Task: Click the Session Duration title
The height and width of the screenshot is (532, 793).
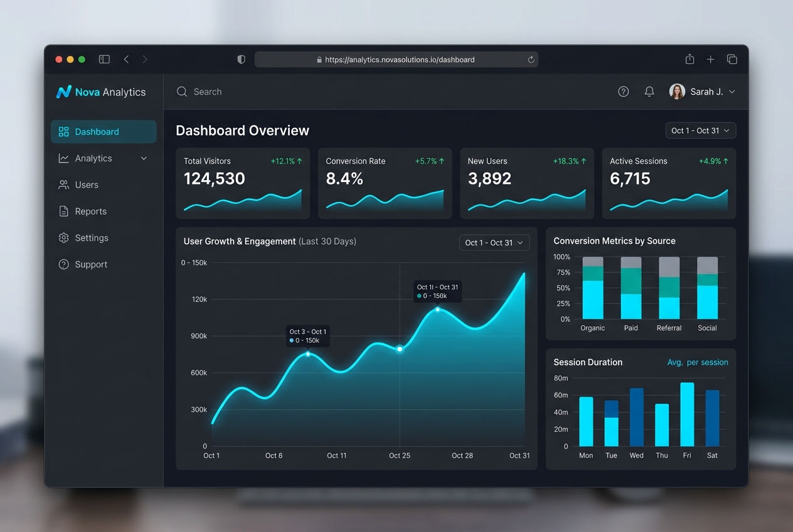Action: (588, 362)
